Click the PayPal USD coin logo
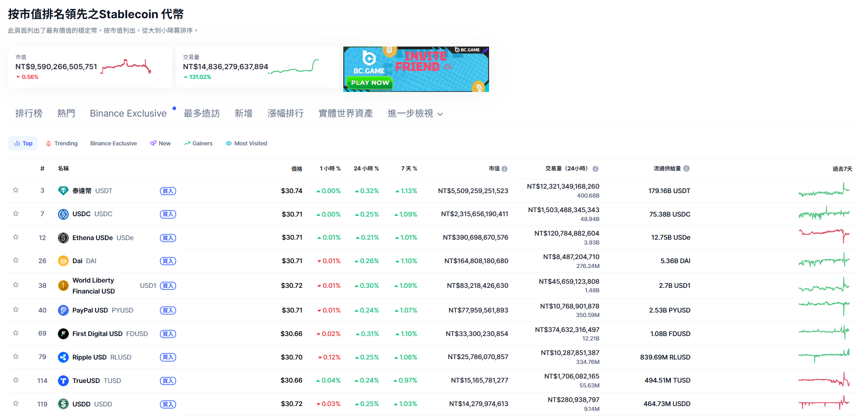Viewport: 868px width, 417px height. 63,311
